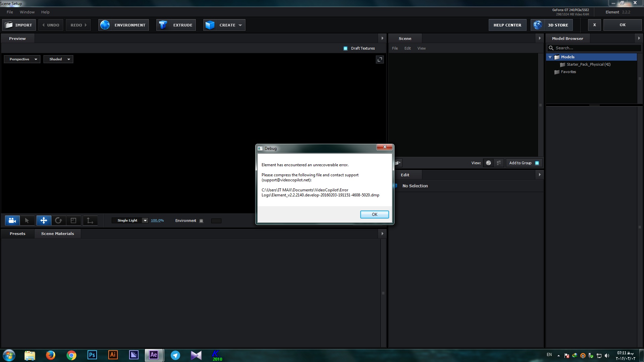
Task: Toggle the Draft Textures checkbox
Action: tap(345, 48)
